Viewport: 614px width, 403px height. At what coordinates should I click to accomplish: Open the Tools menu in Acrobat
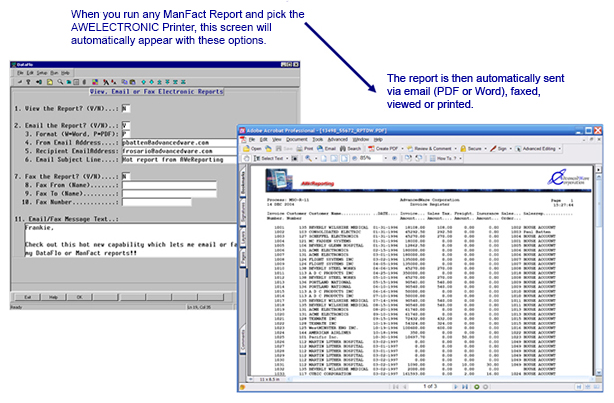(x=318, y=139)
